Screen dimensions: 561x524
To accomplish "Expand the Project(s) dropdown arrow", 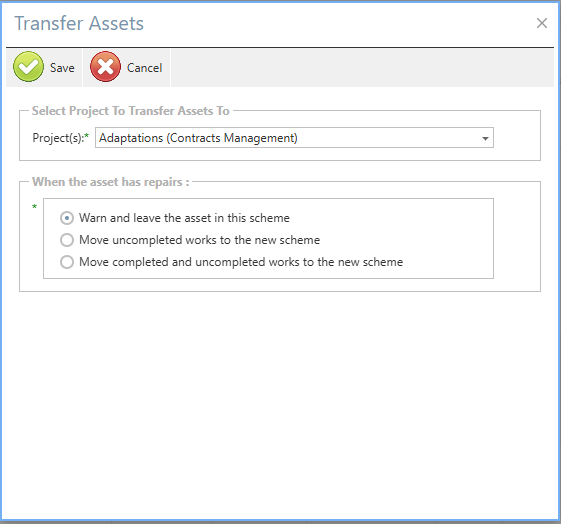I will coord(485,138).
